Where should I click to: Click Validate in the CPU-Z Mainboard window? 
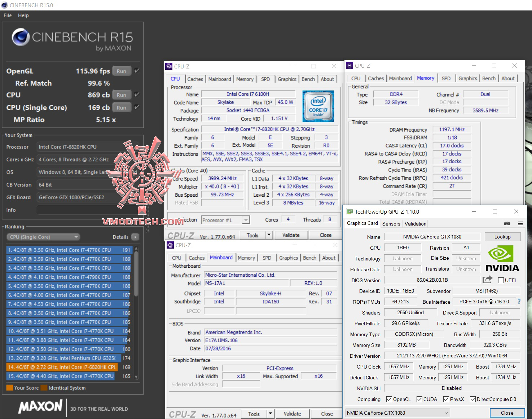tap(292, 414)
